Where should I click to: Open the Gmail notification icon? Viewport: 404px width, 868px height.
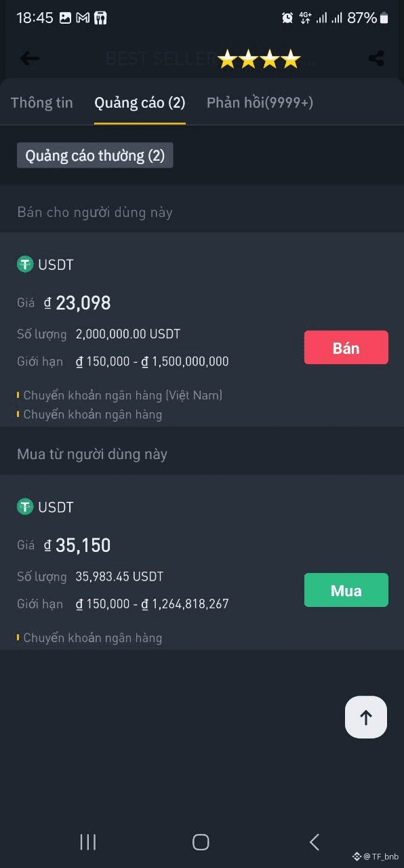(x=83, y=18)
